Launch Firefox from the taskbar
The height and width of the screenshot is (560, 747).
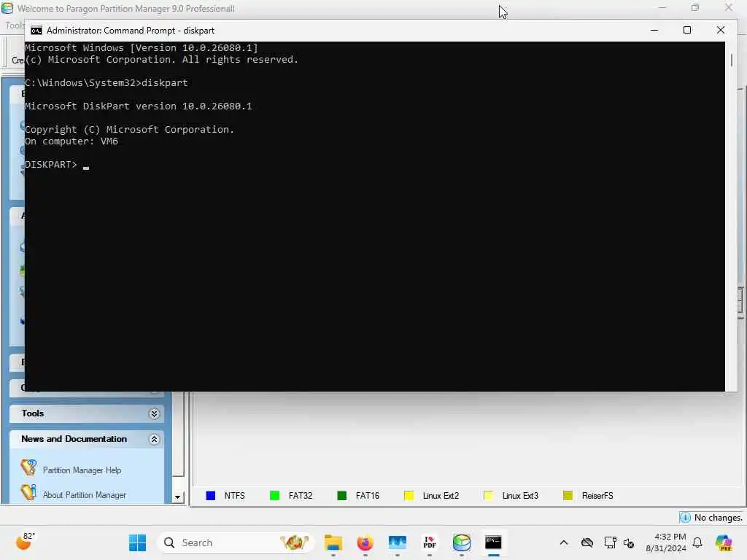coord(365,542)
